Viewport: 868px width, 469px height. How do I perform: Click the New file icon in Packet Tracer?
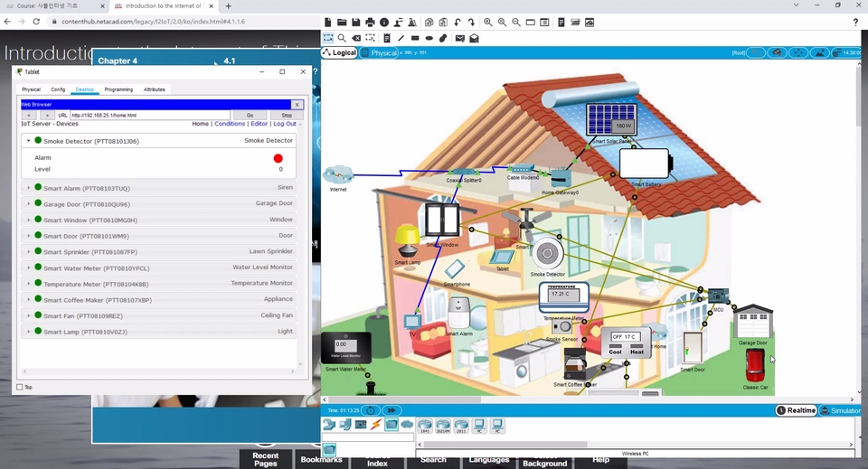[327, 22]
